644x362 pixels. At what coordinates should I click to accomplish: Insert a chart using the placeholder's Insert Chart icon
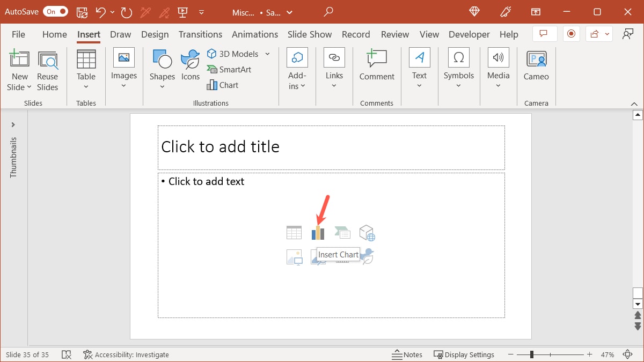[319, 232]
